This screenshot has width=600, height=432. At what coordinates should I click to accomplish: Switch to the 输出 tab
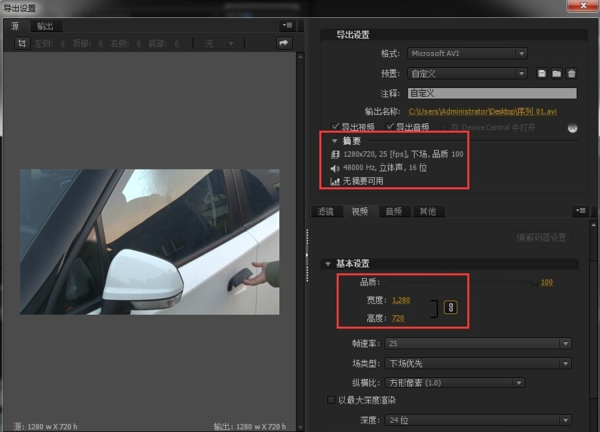click(45, 25)
